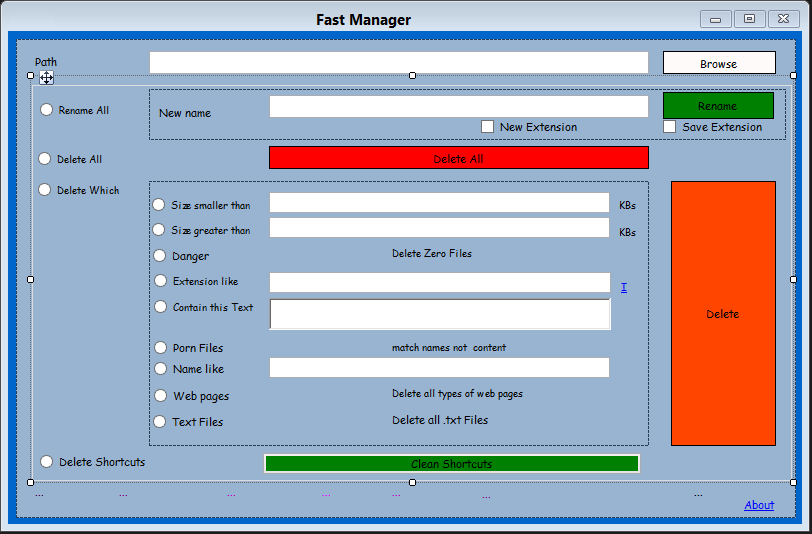Viewport: 812px width, 534px height.
Task: Click the underlined I link beside Extension field
Action: (x=624, y=287)
